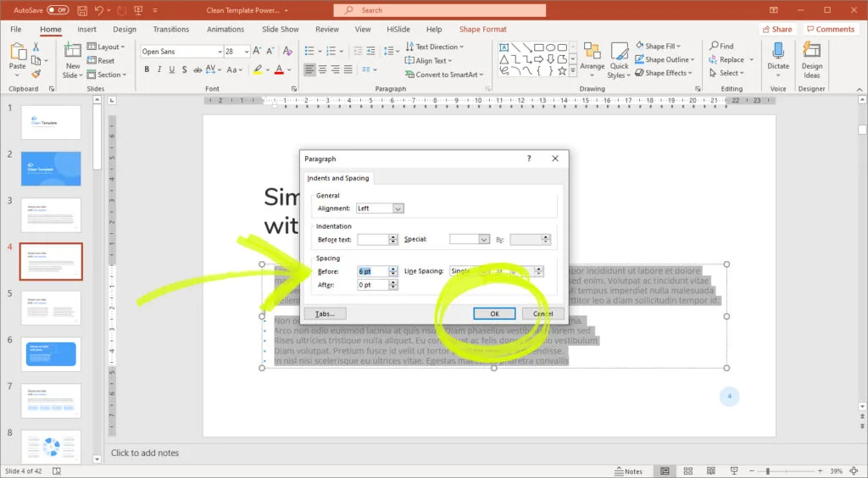
Task: Click the Tabs... button
Action: click(325, 314)
